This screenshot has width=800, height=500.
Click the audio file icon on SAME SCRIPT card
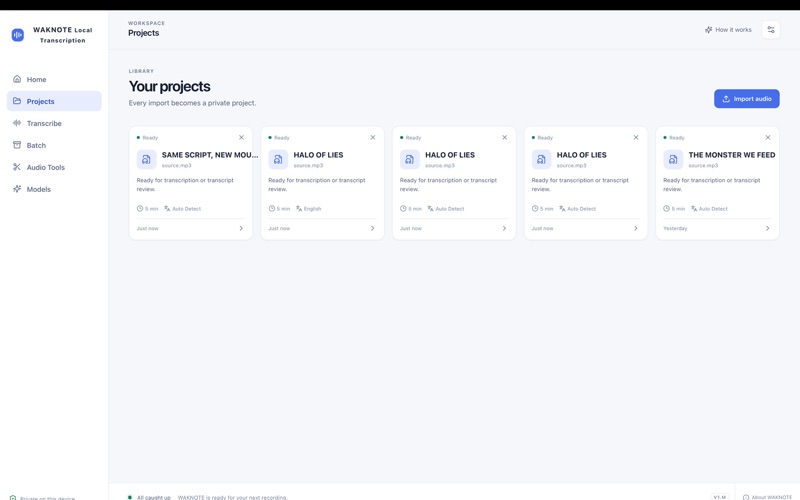pyautogui.click(x=146, y=159)
